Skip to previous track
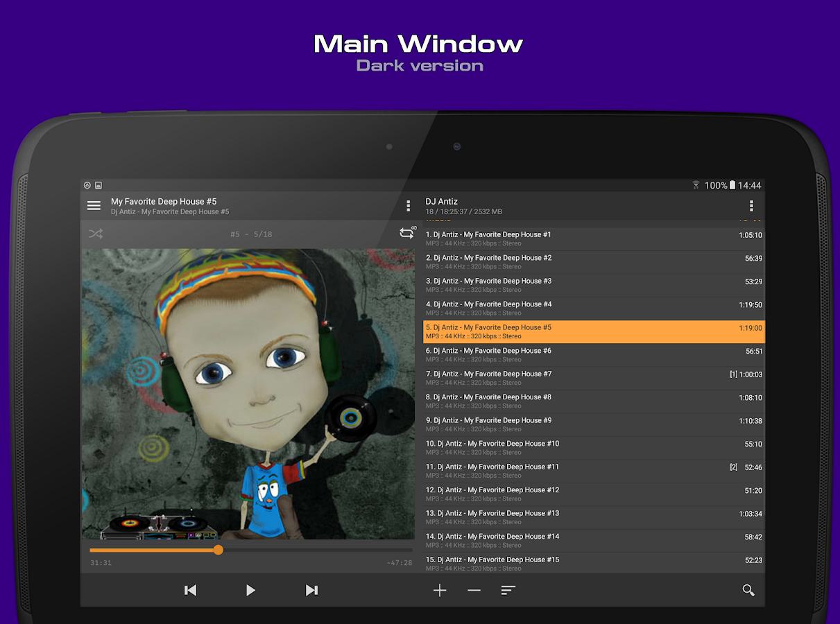 tap(190, 590)
